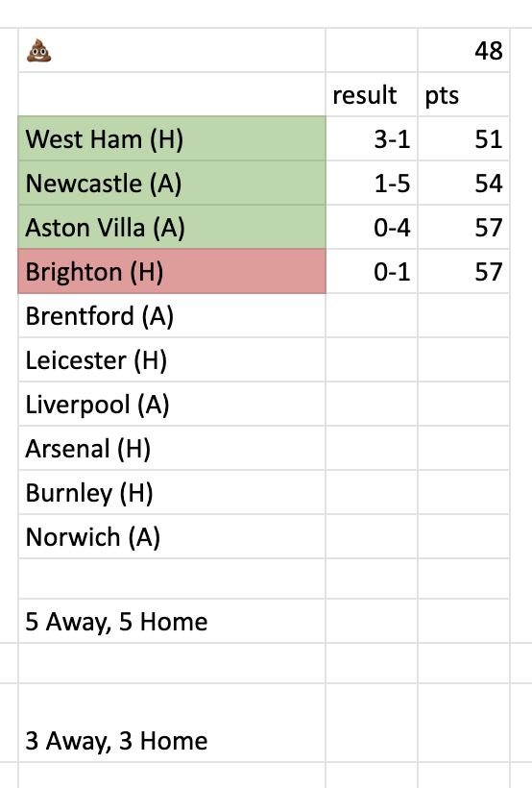The image size is (532, 788).
Task: Select the red Brighton (H) cell
Action: coord(172,271)
